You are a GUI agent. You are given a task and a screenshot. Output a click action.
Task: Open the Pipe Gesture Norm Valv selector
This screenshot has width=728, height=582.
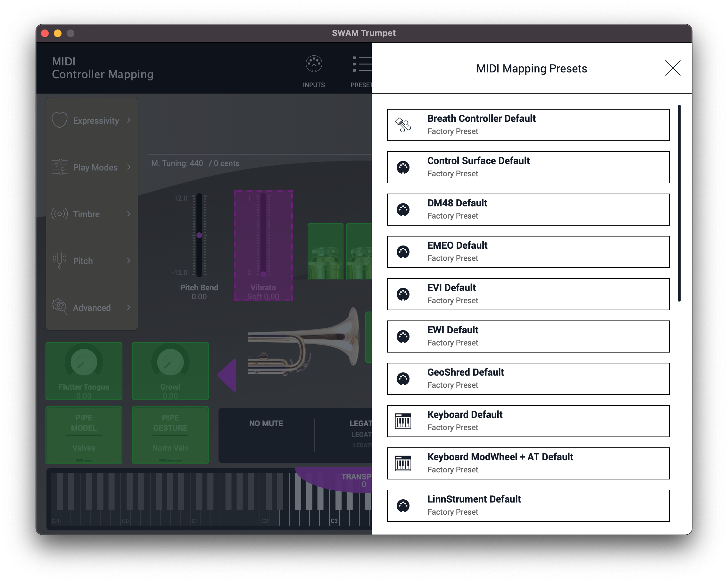[x=170, y=435]
